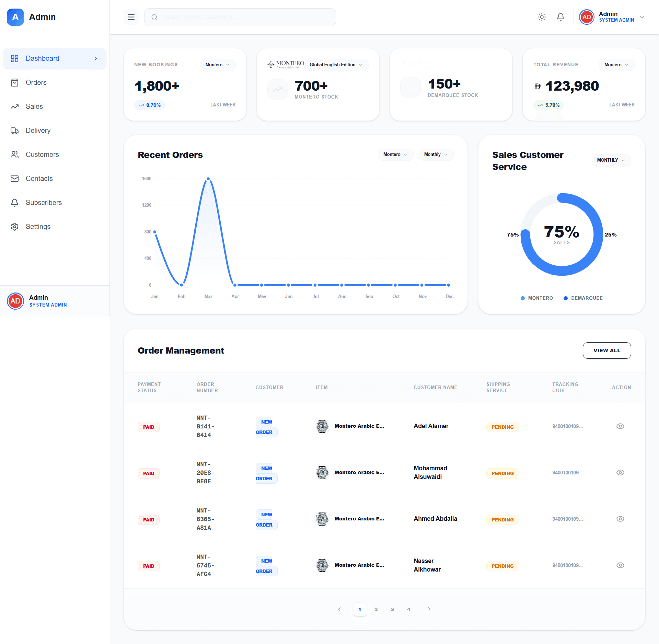
Task: Open Ahmed Abdalla's order with the eye icon
Action: pyautogui.click(x=620, y=519)
